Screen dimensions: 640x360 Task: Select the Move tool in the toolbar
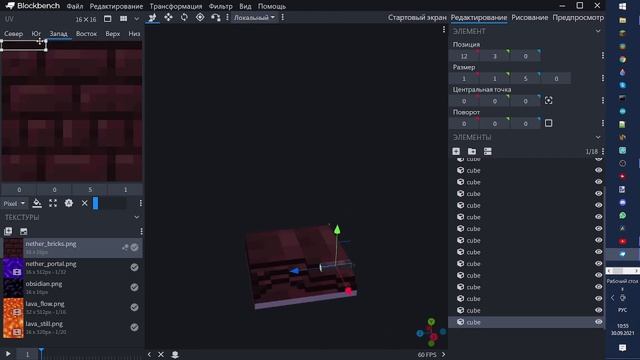click(152, 18)
